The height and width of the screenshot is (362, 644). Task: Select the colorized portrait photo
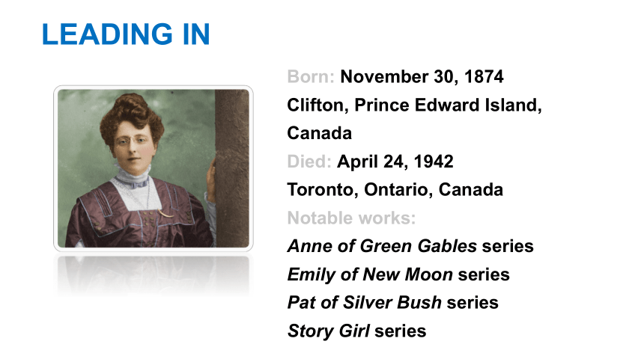coord(154,168)
